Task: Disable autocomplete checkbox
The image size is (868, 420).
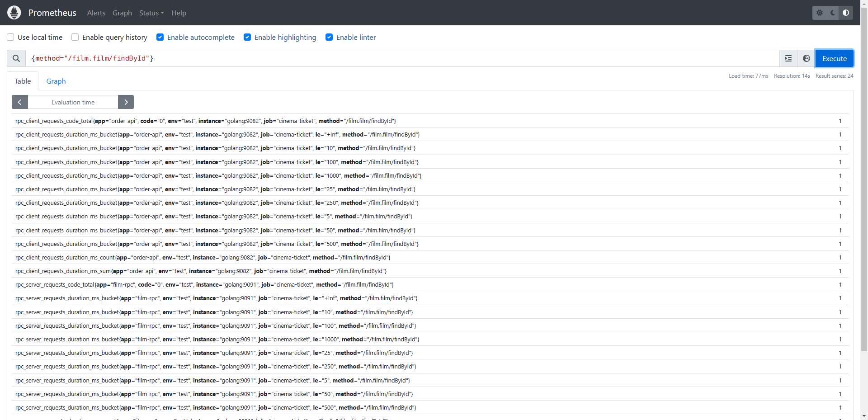Action: (160, 37)
